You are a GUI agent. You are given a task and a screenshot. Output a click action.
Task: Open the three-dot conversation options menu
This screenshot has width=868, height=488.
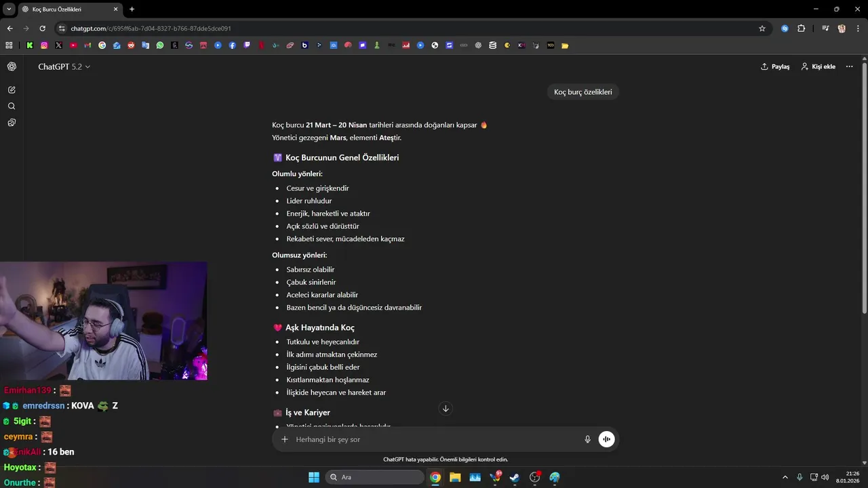(849, 66)
